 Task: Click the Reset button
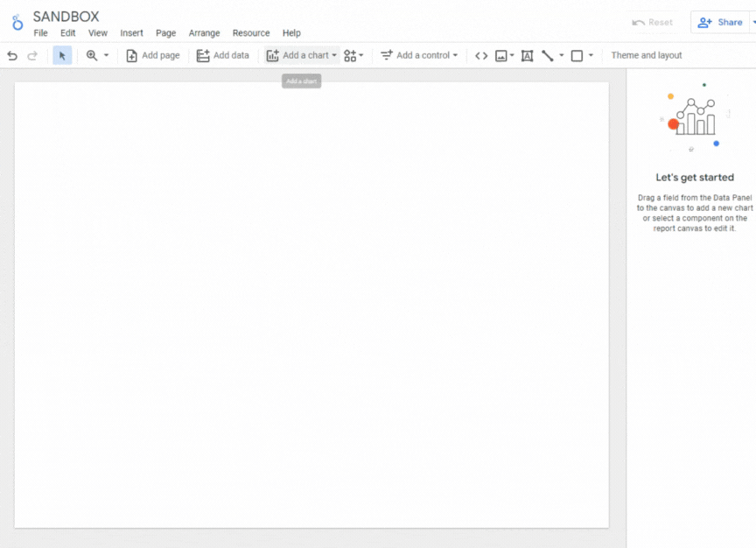pyautogui.click(x=653, y=23)
